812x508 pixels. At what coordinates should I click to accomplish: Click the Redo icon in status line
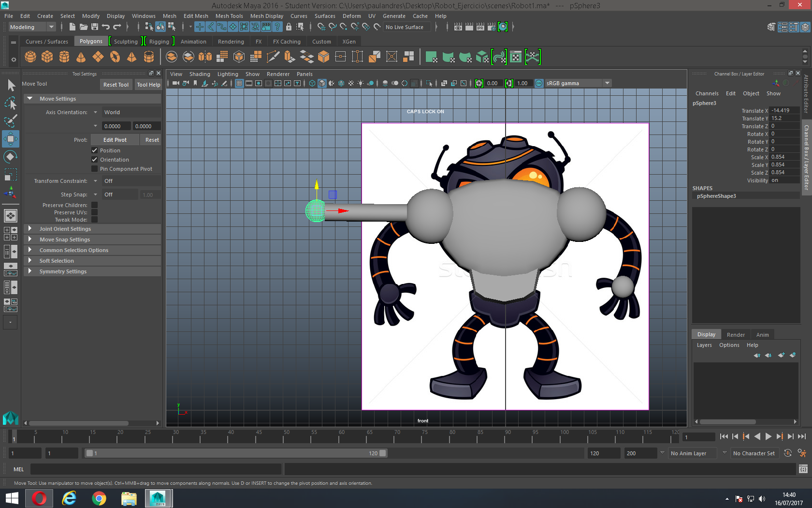(x=117, y=27)
